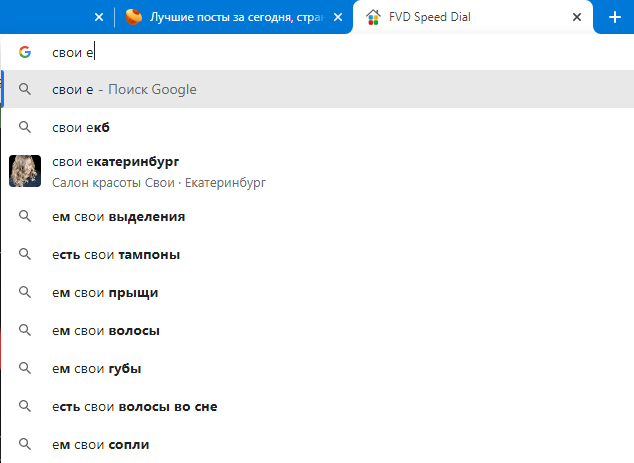Screen dimensions: 634x463
Task: Close the FVD Speed Dial tab
Action: [577, 17]
